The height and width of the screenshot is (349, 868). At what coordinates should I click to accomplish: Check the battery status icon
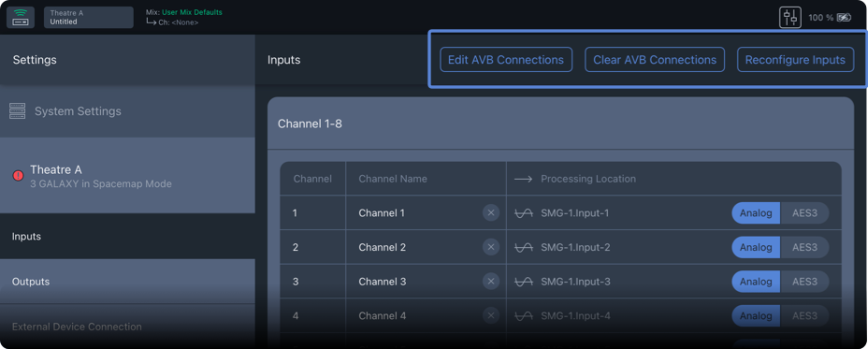click(845, 18)
